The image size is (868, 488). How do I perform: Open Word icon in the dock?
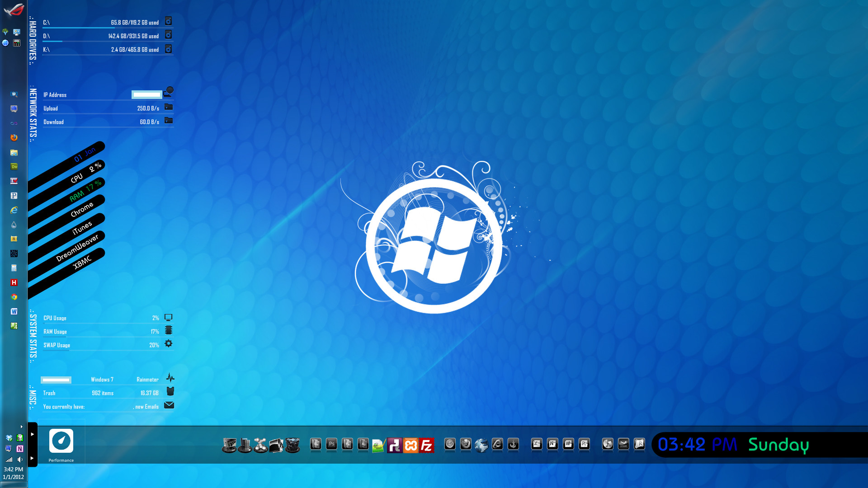tap(568, 444)
